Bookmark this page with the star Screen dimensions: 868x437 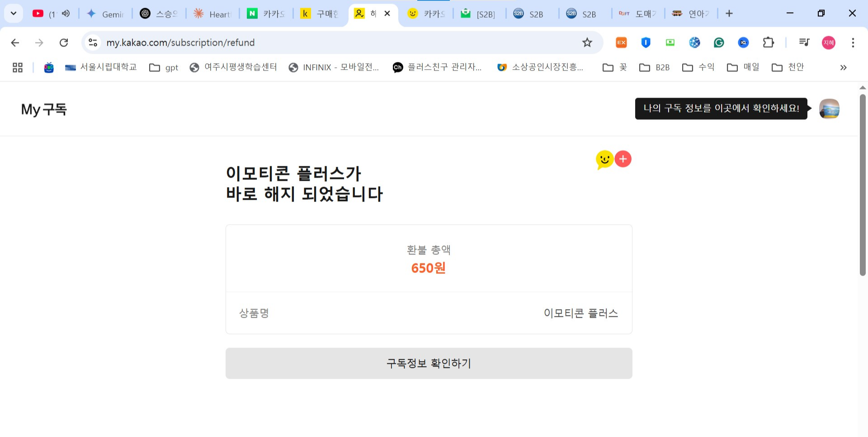(587, 42)
